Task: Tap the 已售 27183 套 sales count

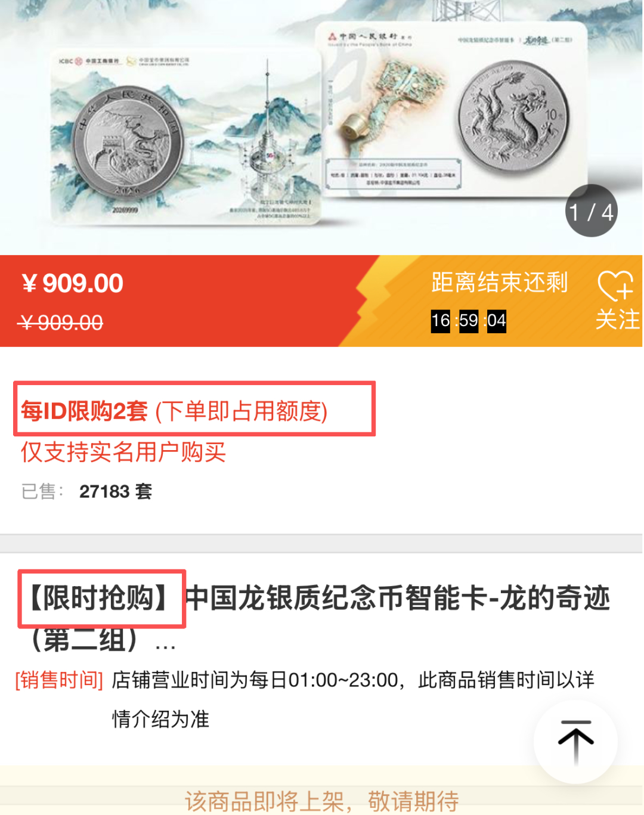Action: [x=86, y=491]
